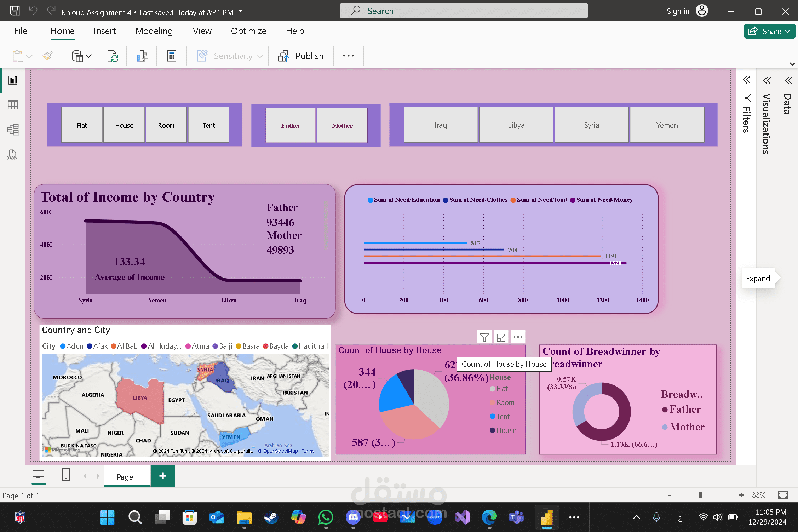Screen dimensions: 798x532
Task: Toggle the Syria slicer button
Action: pyautogui.click(x=592, y=125)
